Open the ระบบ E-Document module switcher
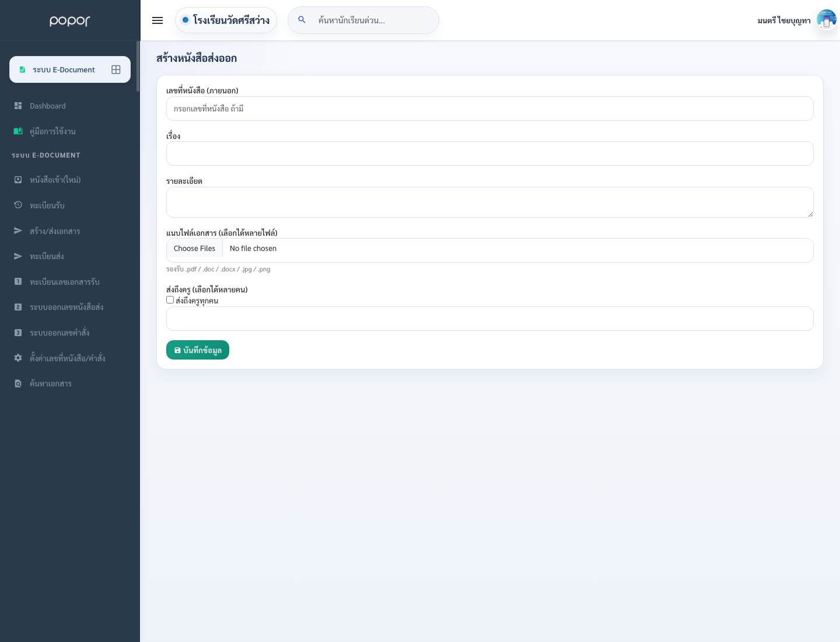Screen dimensions: 840x642 point(70,69)
